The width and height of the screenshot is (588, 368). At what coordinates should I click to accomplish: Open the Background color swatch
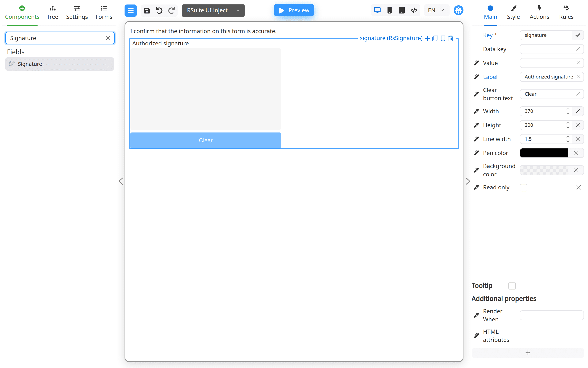tap(544, 170)
